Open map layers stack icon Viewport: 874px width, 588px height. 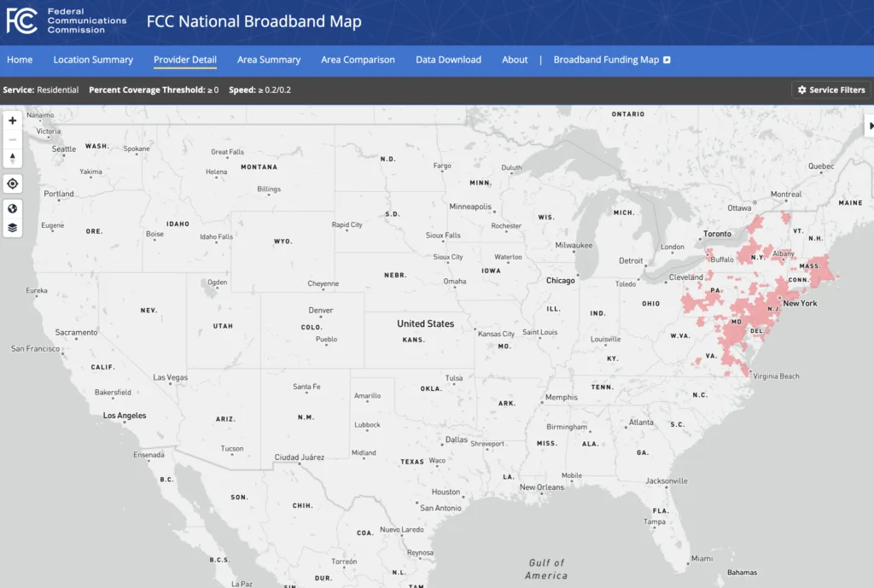pos(12,227)
